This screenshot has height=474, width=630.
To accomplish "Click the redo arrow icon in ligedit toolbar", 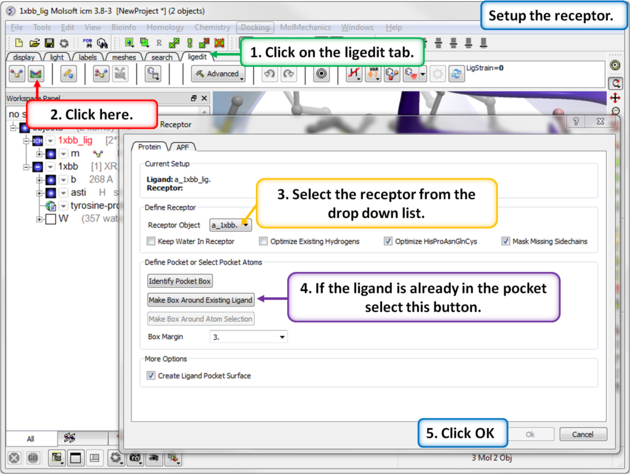I will (288, 74).
